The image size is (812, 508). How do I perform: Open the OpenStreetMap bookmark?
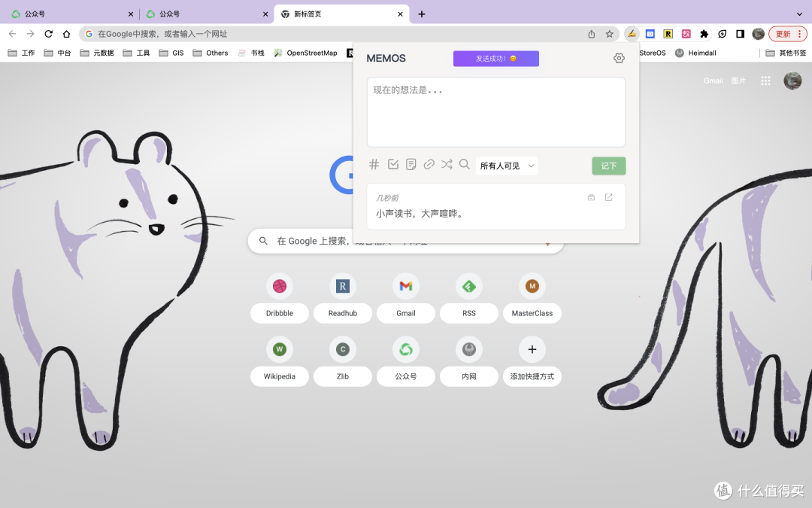tap(305, 53)
